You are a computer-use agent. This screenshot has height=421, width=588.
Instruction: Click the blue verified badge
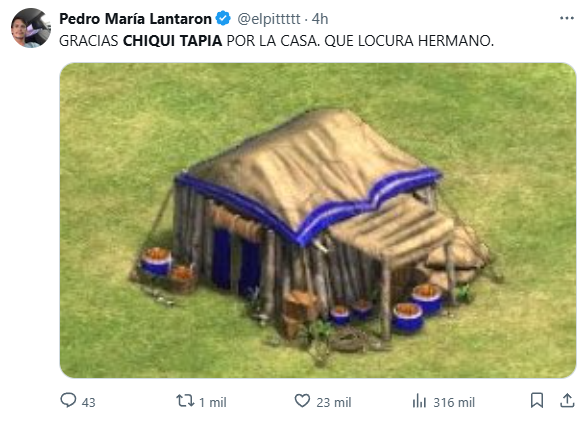(x=223, y=18)
